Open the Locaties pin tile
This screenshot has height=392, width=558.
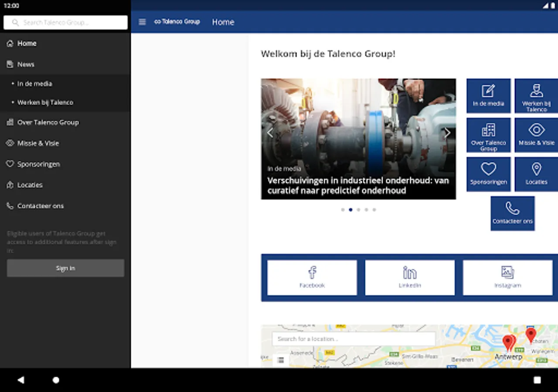coord(536,174)
